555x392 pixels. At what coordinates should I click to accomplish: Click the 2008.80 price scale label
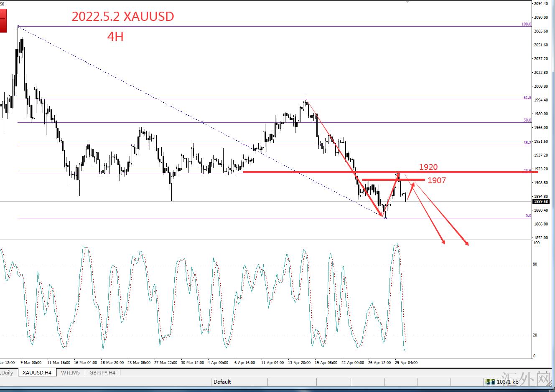click(x=541, y=86)
